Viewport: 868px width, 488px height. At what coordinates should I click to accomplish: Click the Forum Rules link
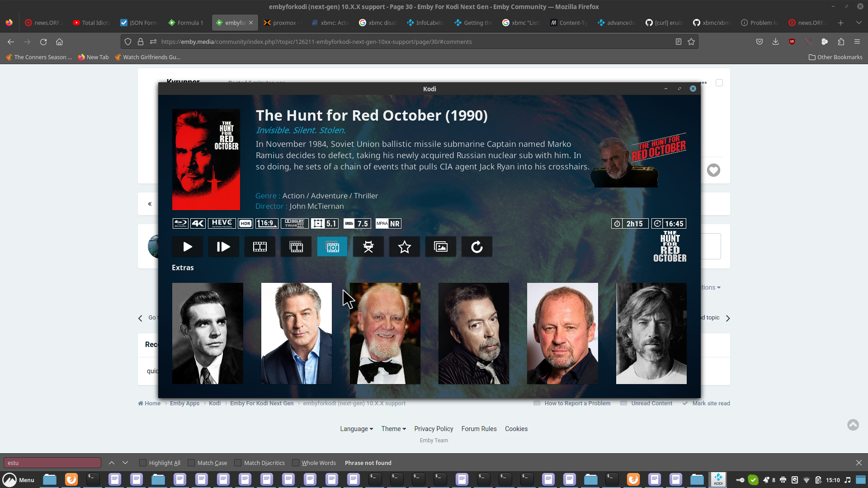tap(479, 429)
